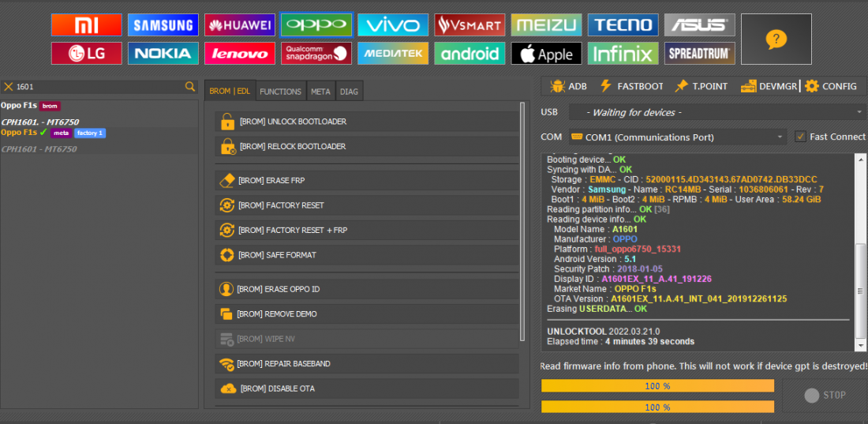Select the Xiaomi MI brand tile

pyautogui.click(x=86, y=25)
